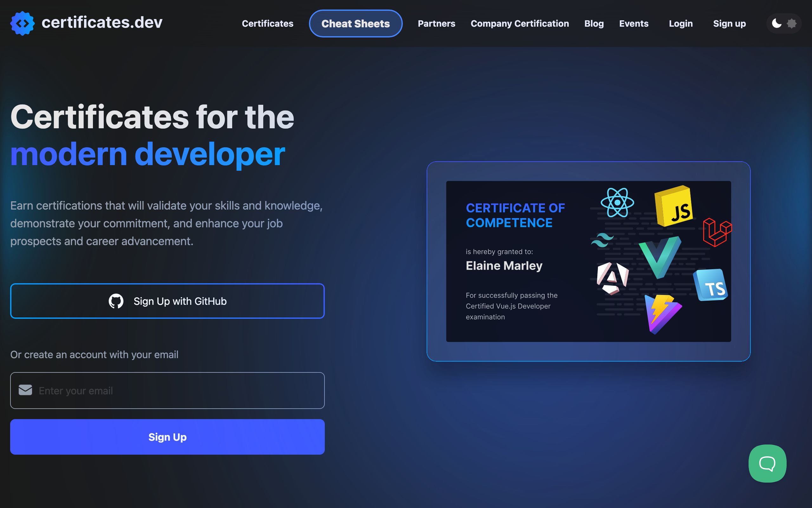Go to Partners page
812x508 pixels.
[x=436, y=23]
